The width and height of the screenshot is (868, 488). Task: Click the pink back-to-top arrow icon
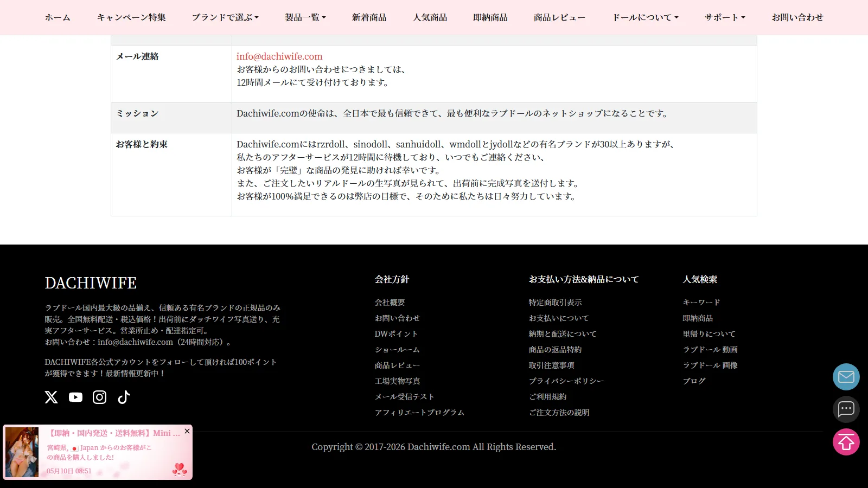pyautogui.click(x=846, y=442)
